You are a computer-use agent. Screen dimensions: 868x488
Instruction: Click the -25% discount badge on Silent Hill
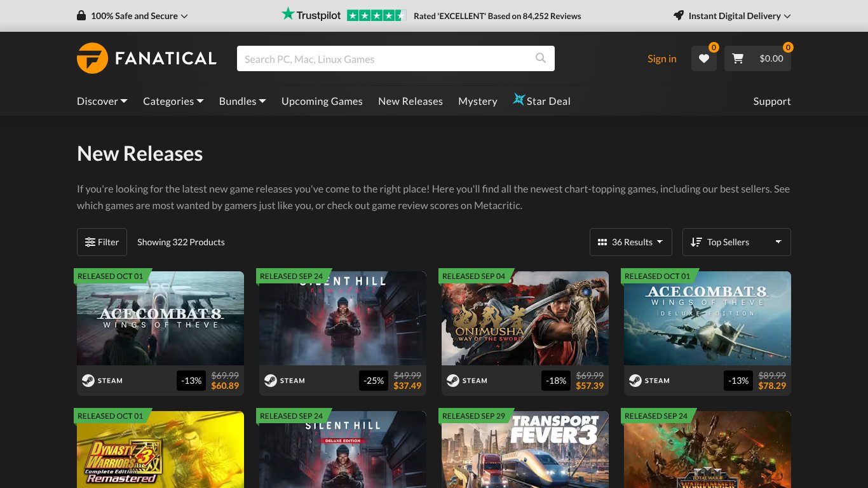(374, 381)
